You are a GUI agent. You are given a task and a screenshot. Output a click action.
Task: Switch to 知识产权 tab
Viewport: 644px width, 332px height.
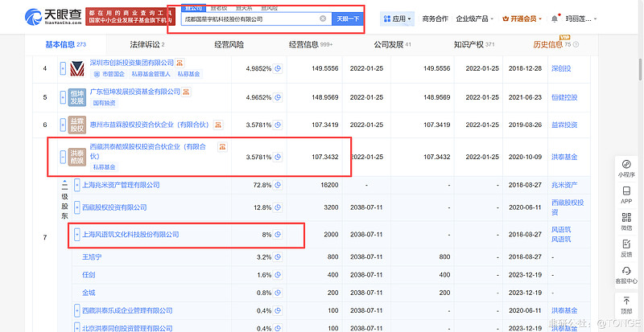click(x=474, y=44)
